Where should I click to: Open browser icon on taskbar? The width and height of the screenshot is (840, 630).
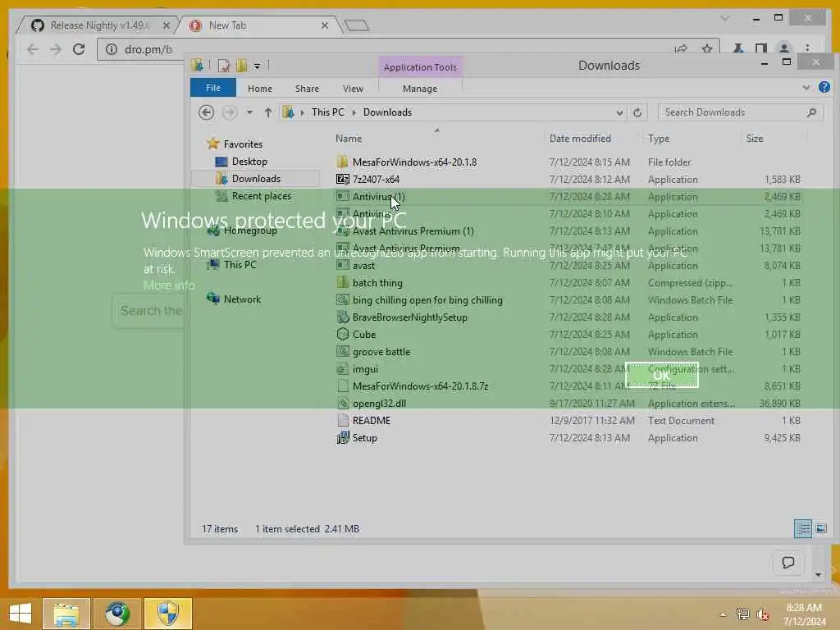click(117, 614)
